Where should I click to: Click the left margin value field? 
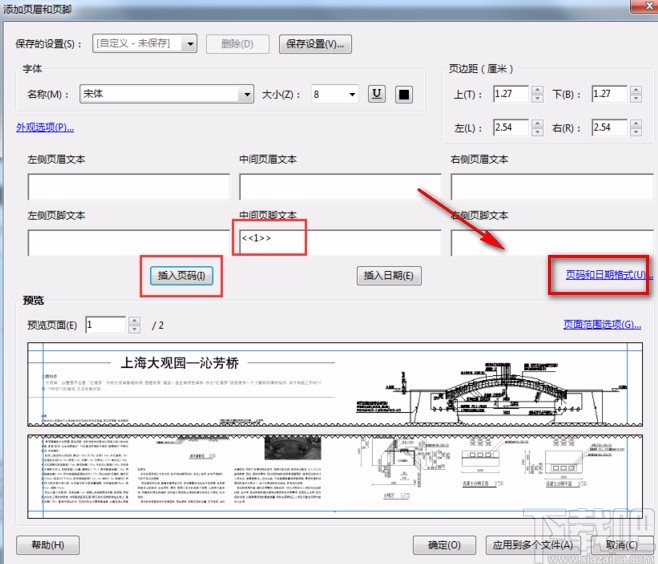point(511,127)
